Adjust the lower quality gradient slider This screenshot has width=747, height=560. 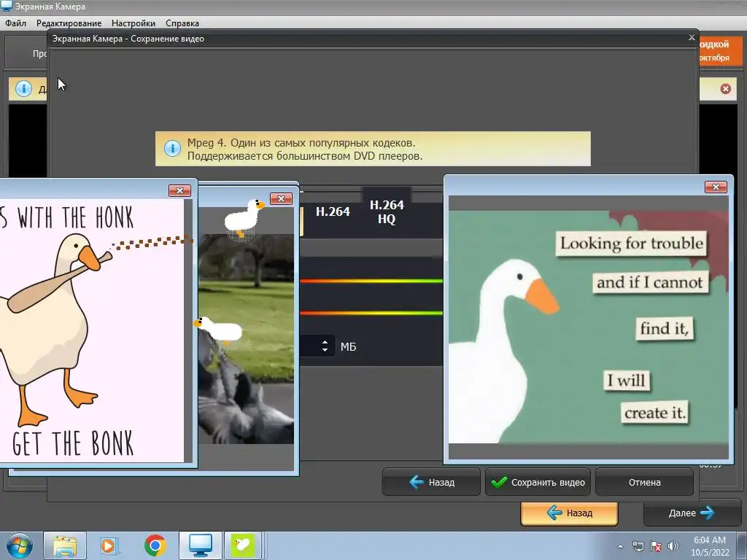pyautogui.click(x=371, y=313)
